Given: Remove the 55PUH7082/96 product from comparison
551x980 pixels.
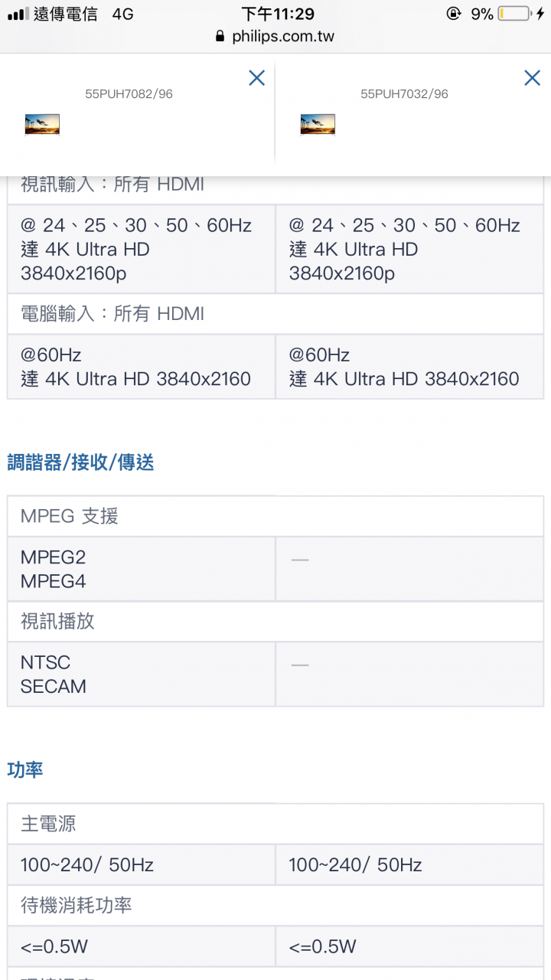Looking at the screenshot, I should pos(256,77).
